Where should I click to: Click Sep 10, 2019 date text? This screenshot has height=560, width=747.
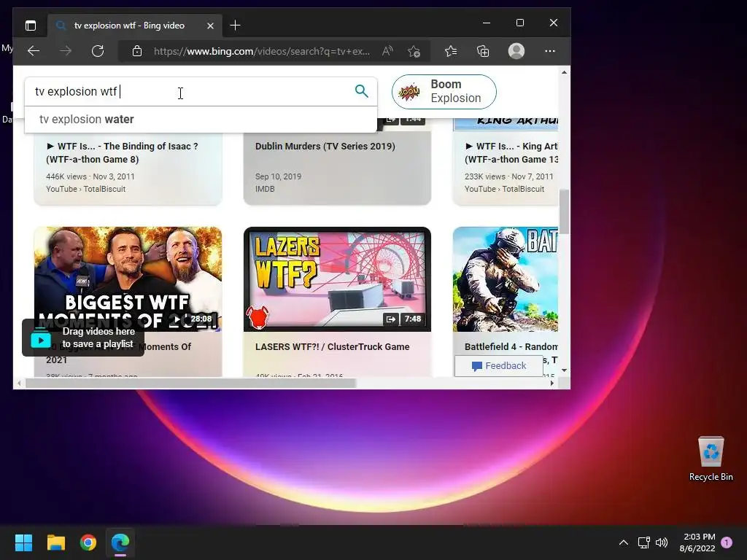(x=278, y=176)
